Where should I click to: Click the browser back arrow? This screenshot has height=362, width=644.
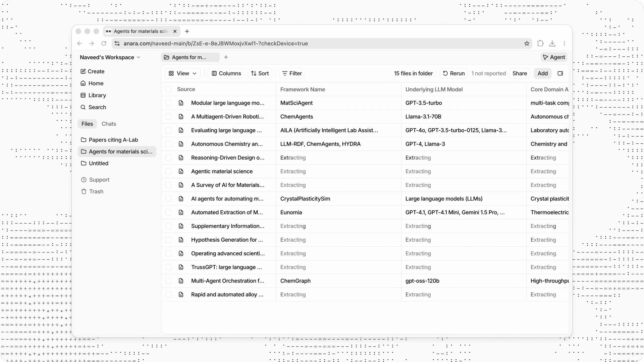click(79, 44)
